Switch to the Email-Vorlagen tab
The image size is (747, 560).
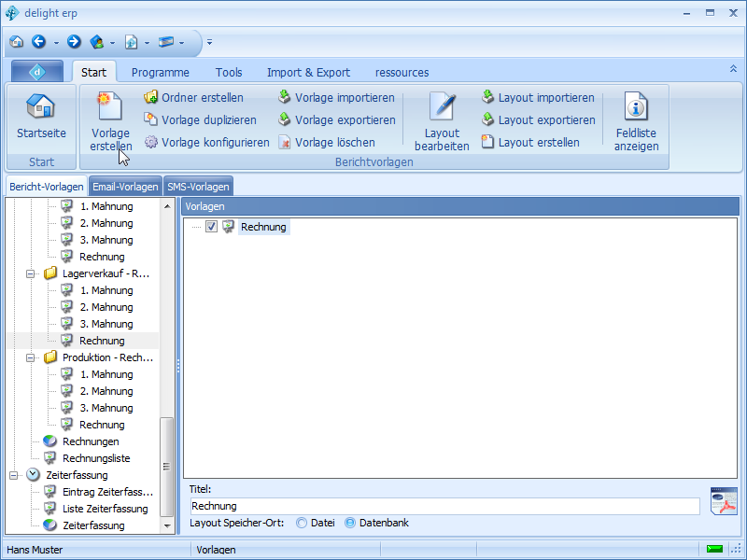pyautogui.click(x=125, y=187)
